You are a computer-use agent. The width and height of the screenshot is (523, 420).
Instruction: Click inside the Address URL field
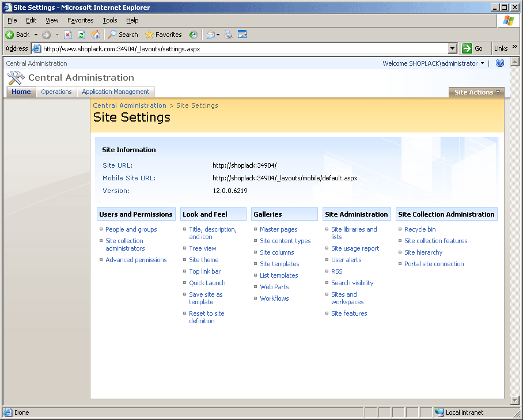click(245, 49)
